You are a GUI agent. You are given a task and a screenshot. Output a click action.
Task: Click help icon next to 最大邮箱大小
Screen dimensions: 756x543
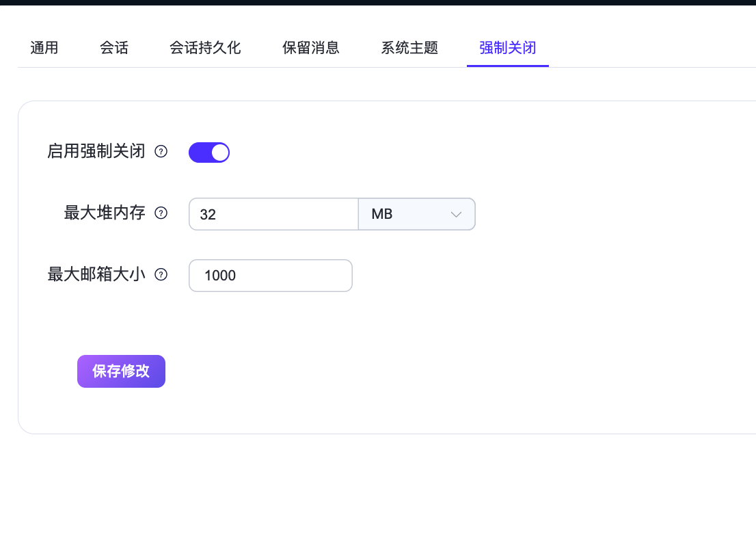click(x=161, y=275)
